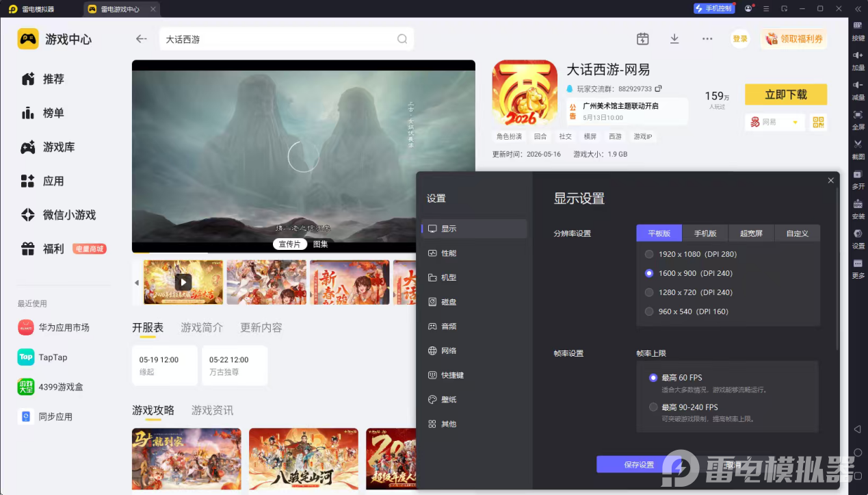Click the 全屏 fullscreen icon
Screen dimensions: 868x495
coord(858,119)
